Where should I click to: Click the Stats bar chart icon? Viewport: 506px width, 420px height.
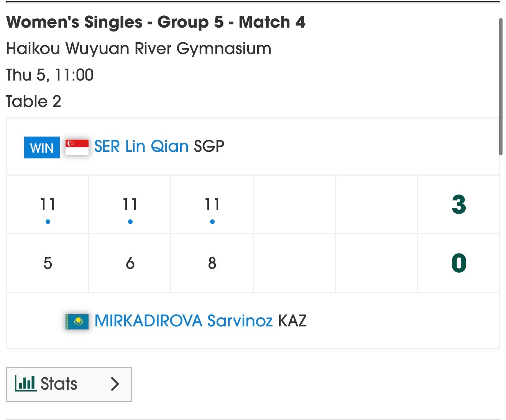click(25, 383)
